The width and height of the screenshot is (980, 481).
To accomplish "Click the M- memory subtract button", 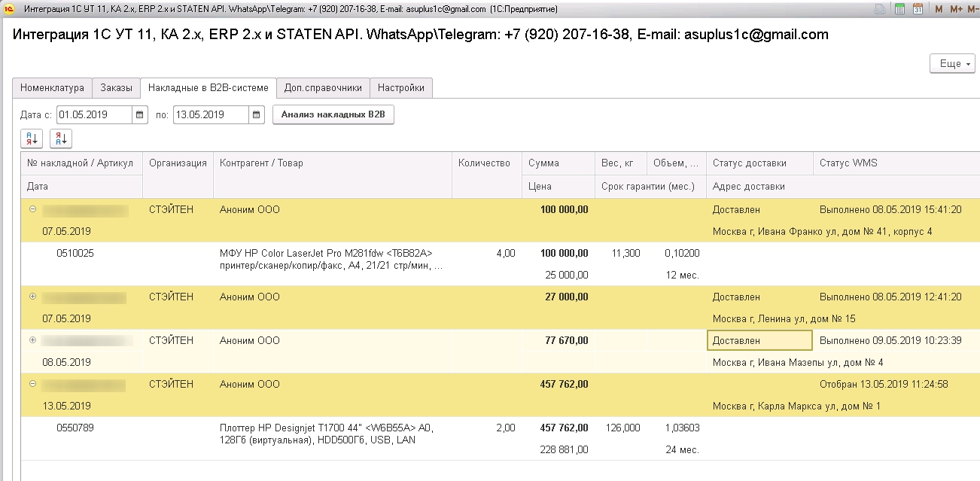I will (972, 9).
